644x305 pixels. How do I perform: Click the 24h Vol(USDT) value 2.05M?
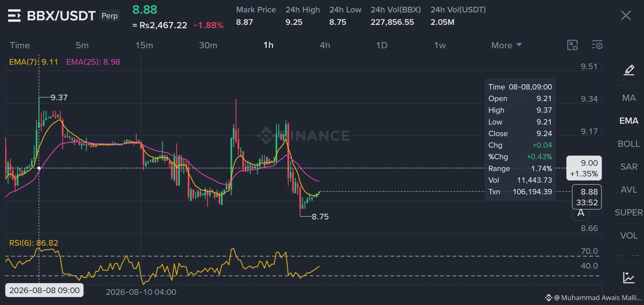tap(442, 22)
